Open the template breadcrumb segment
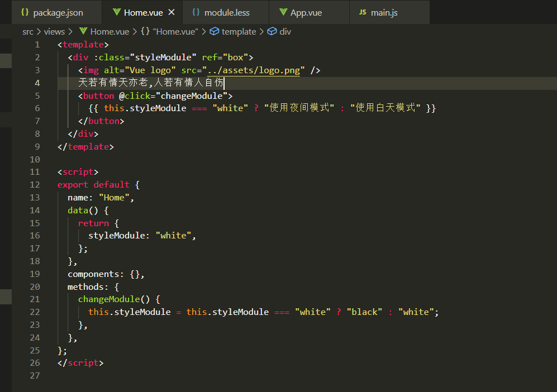This screenshot has height=392, width=557. pyautogui.click(x=239, y=32)
